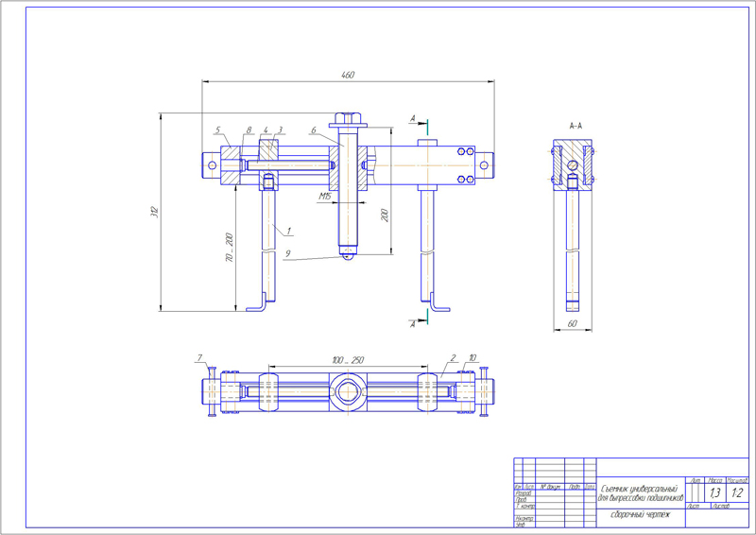Click the 'Т. контр' row label
The height and width of the screenshot is (535, 756).
pos(525,506)
